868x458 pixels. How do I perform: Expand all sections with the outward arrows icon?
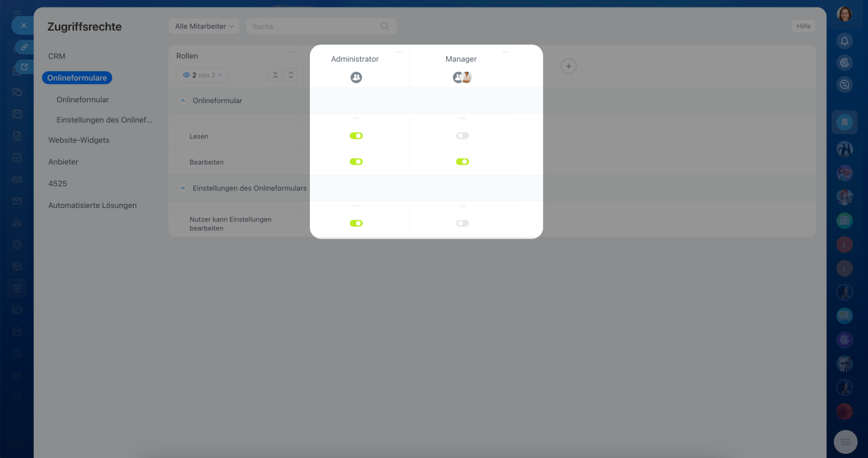pos(290,75)
